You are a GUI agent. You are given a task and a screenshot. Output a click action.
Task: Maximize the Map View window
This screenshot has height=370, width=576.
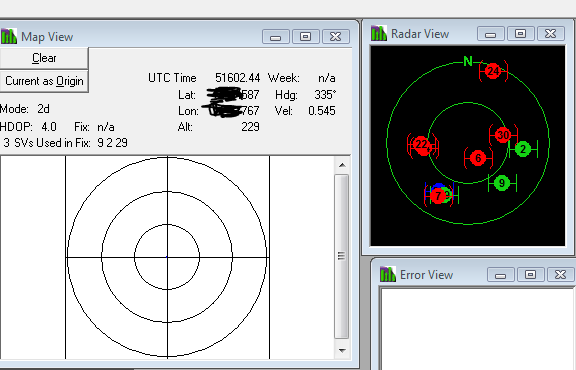click(x=306, y=36)
